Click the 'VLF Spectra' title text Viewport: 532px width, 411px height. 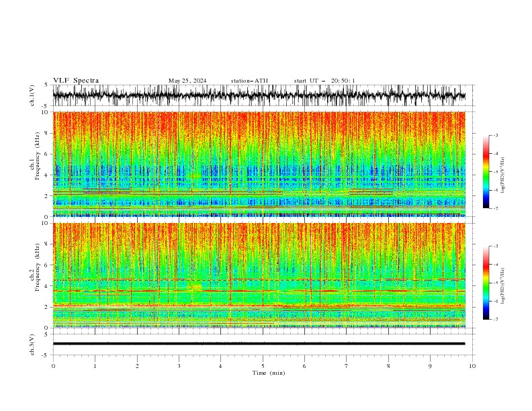pyautogui.click(x=76, y=81)
